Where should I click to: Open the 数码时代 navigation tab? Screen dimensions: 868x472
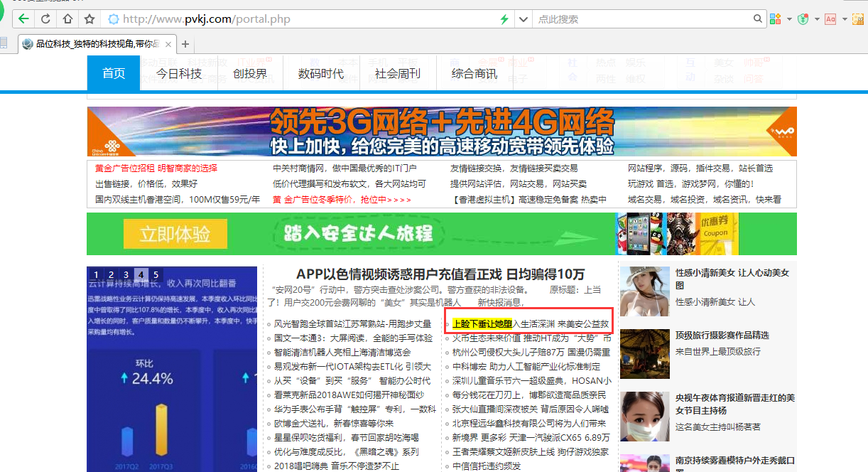pyautogui.click(x=321, y=73)
